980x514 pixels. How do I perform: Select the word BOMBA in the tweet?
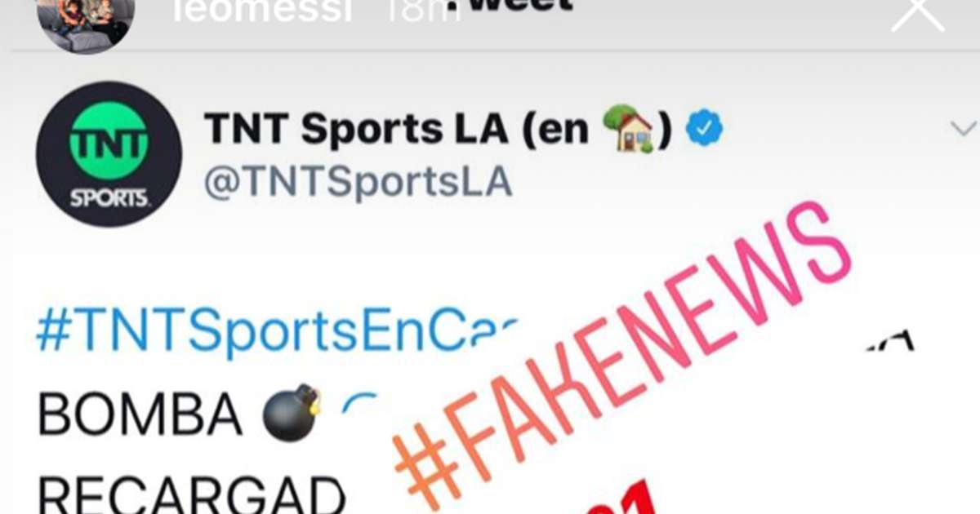click(140, 414)
